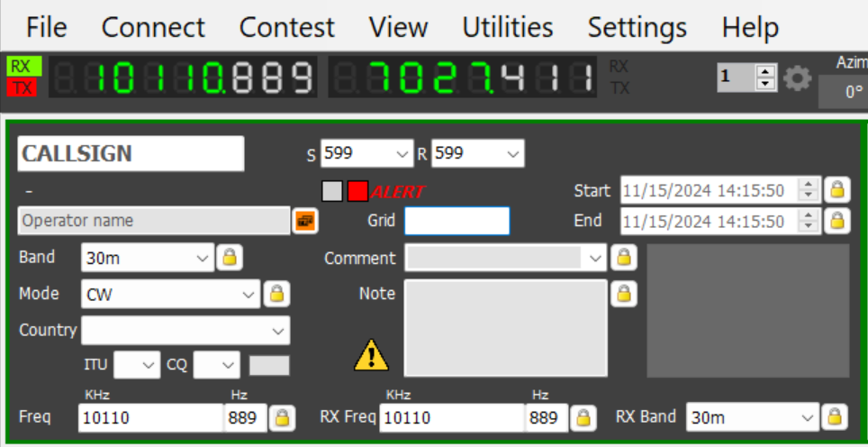
Task: Toggle the End time padlock
Action: [837, 221]
